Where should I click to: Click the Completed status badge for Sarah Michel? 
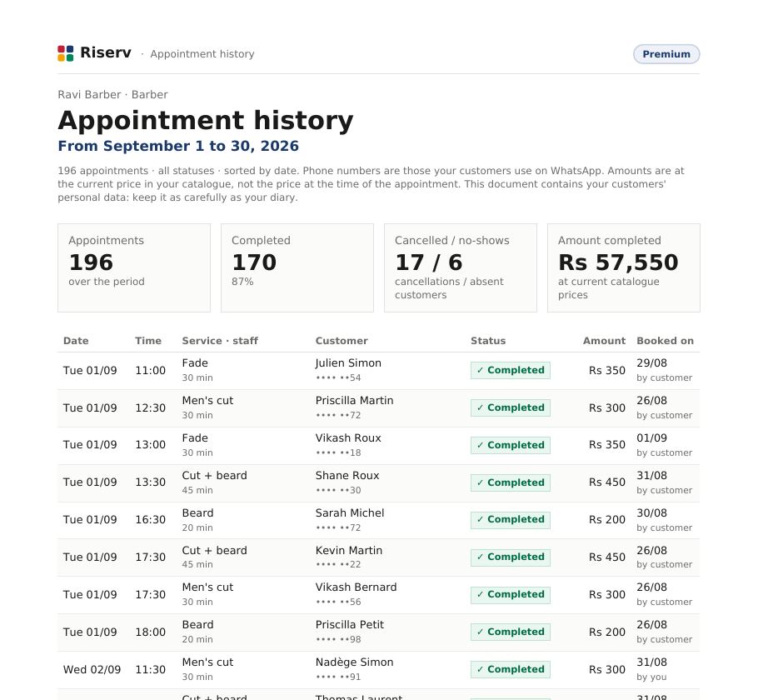510,519
